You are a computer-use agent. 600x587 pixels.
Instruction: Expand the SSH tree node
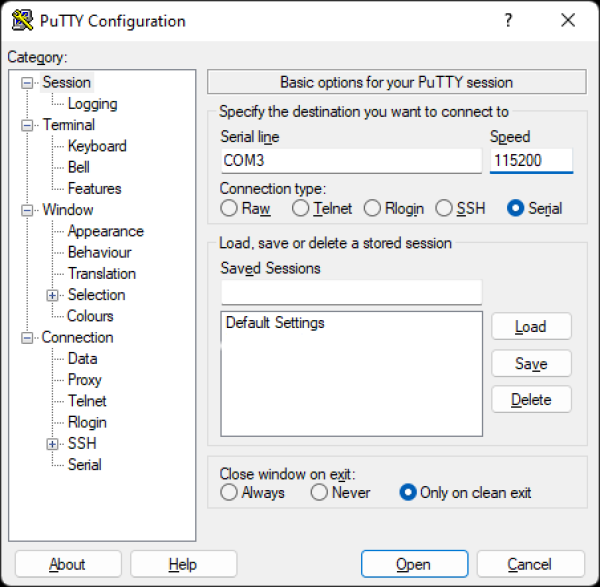coord(52,443)
